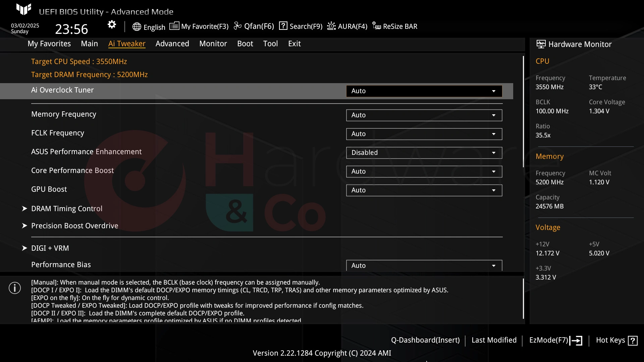Click the +12V reading 12.172 V
Screen dimensions: 644x362
point(547,253)
